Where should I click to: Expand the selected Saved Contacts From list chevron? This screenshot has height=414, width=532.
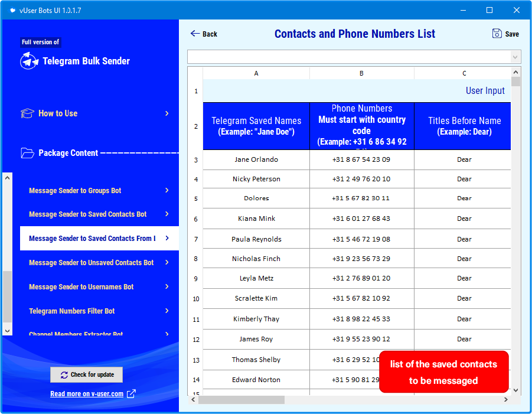point(167,238)
